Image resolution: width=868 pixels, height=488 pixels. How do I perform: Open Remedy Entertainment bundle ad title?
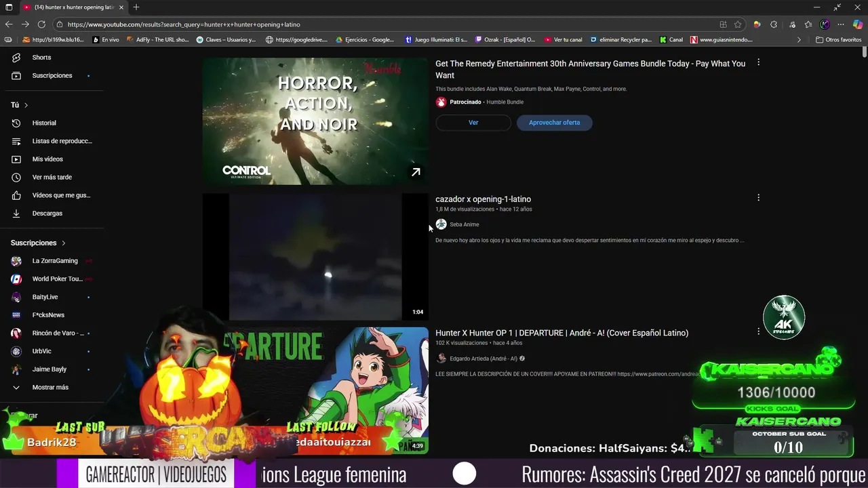coord(590,69)
